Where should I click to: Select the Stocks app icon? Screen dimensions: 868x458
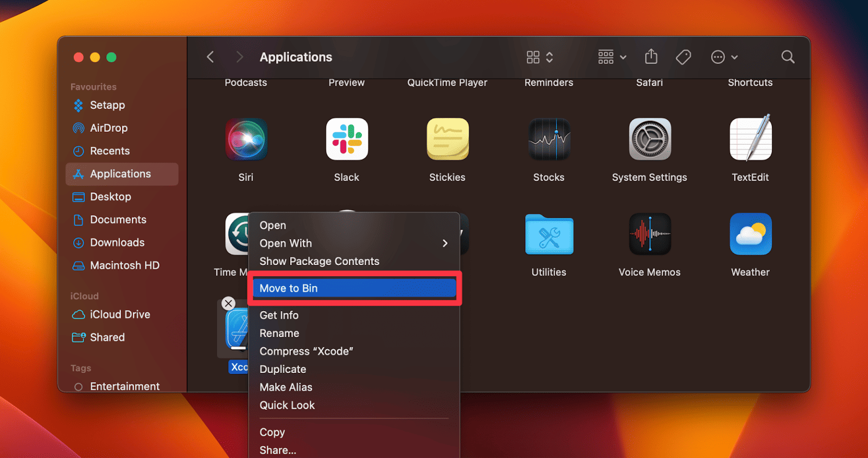[x=549, y=139]
